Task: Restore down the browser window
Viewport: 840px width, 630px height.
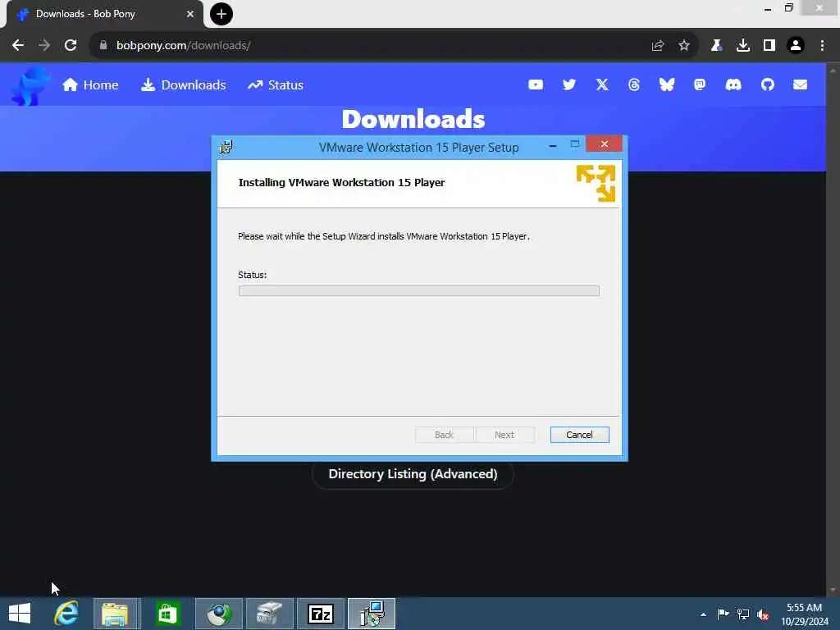Action: pos(789,8)
